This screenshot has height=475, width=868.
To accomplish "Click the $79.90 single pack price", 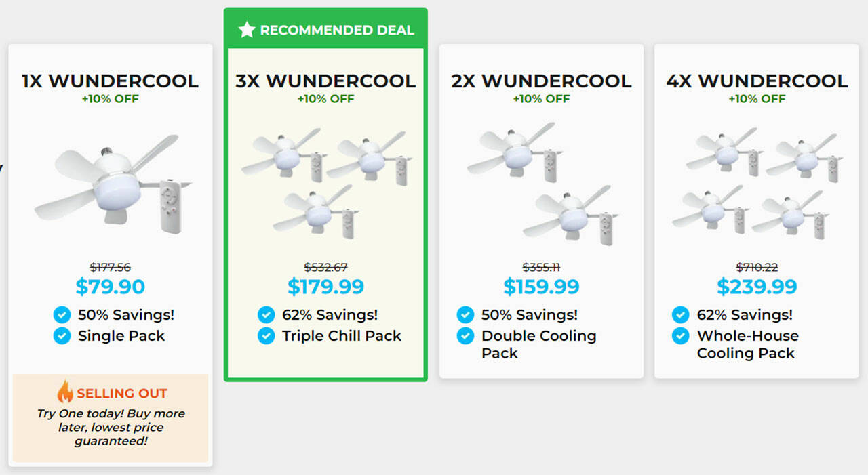I will [111, 287].
